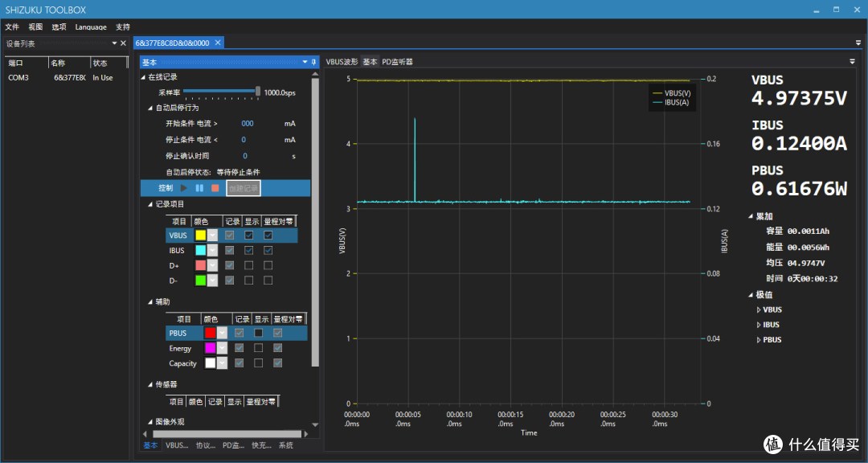Select the COM3 device row

(x=67, y=77)
